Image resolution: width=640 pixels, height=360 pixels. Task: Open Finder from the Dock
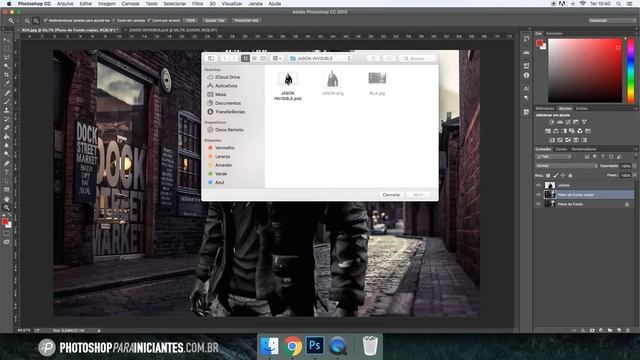(x=269, y=346)
